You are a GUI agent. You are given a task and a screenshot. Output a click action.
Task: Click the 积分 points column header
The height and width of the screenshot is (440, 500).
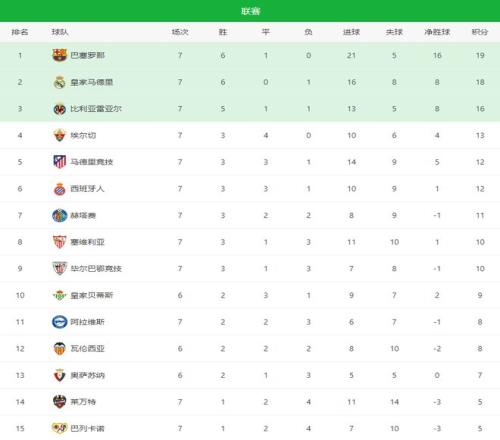coord(480,32)
